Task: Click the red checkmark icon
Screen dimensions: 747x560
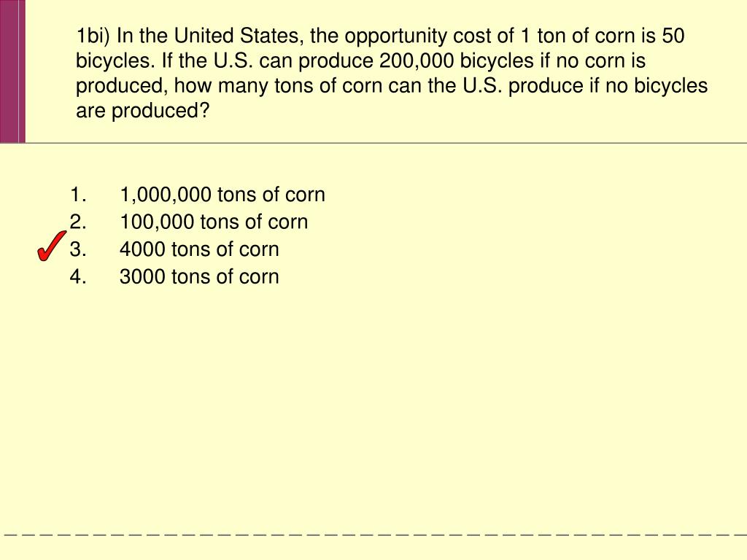Action: pyautogui.click(x=52, y=246)
